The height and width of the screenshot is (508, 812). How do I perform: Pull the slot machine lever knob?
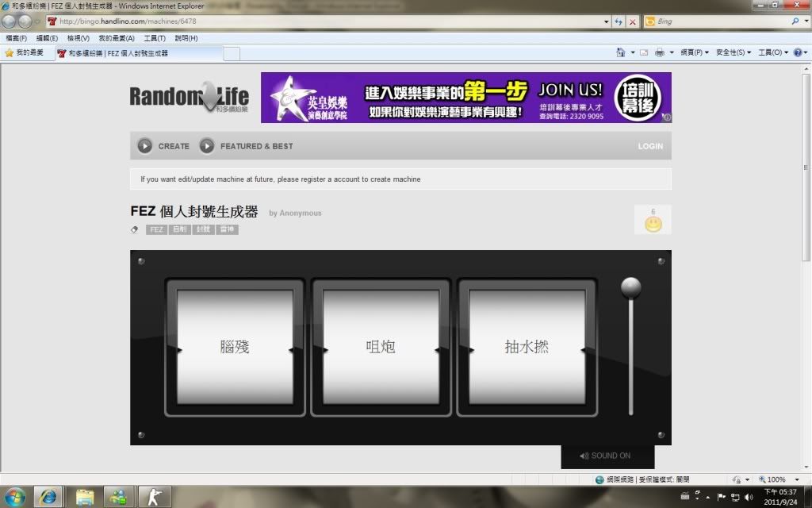point(631,287)
